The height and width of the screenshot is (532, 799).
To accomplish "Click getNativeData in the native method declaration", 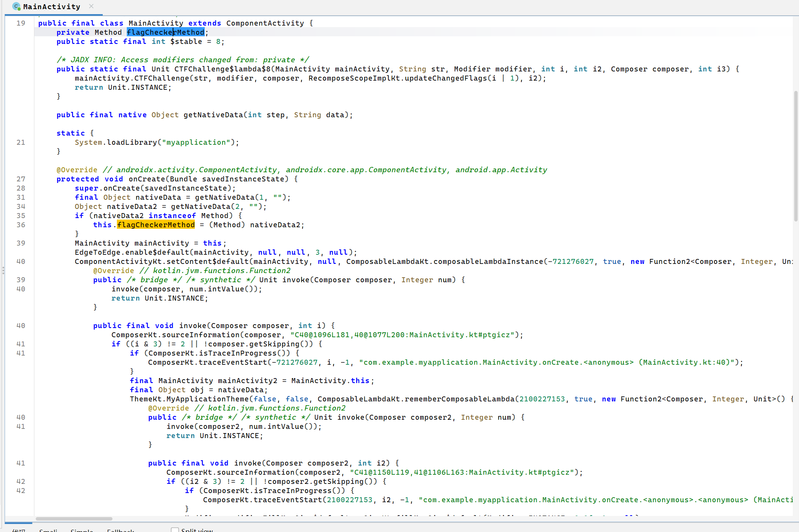I will [x=213, y=115].
